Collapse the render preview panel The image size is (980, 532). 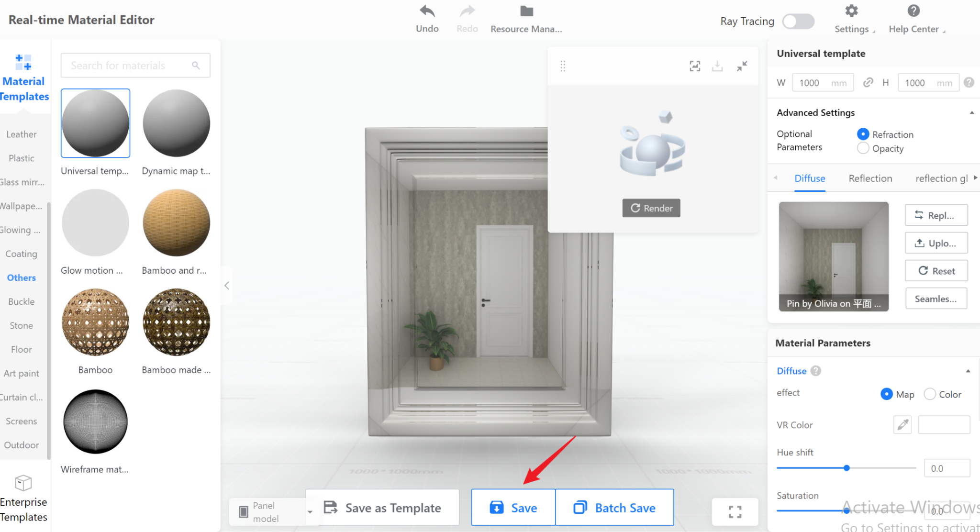tap(742, 66)
